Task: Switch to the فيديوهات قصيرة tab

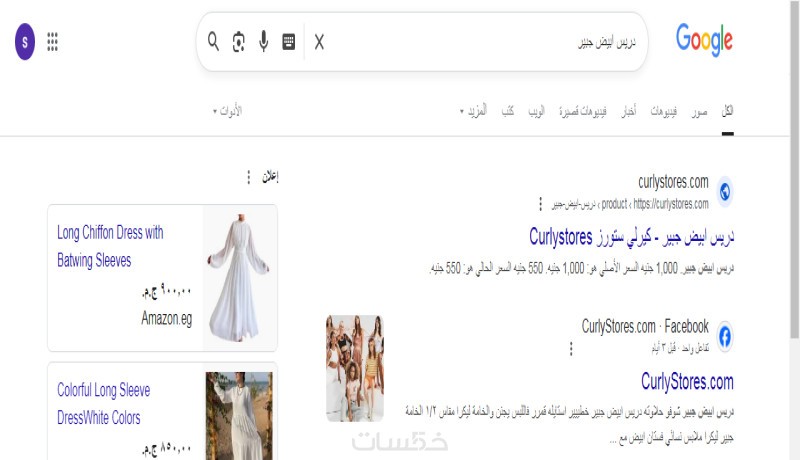Action: [583, 111]
